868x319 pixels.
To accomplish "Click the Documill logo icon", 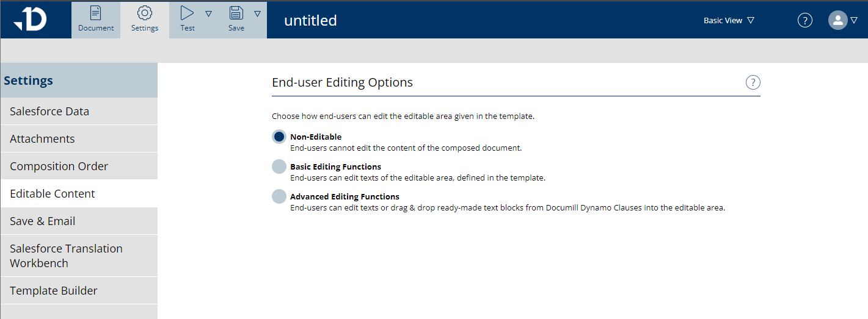I will pyautogui.click(x=31, y=20).
